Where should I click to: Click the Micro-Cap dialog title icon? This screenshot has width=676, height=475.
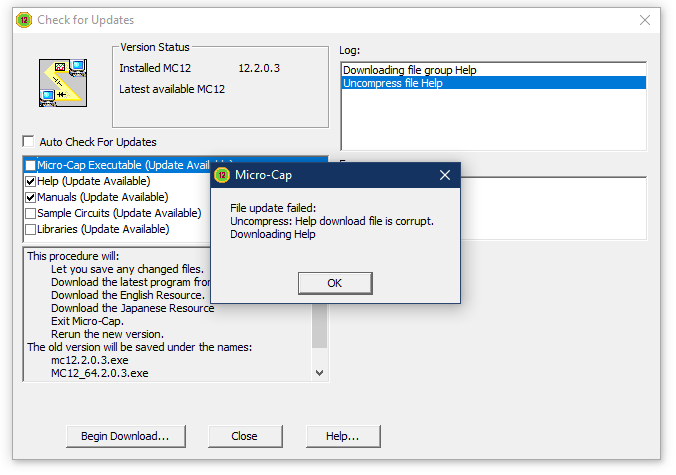click(222, 175)
